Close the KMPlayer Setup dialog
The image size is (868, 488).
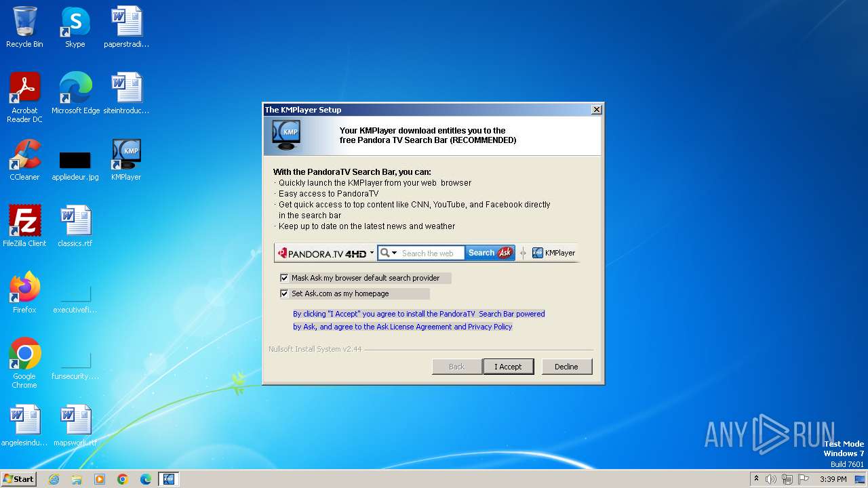tap(596, 110)
